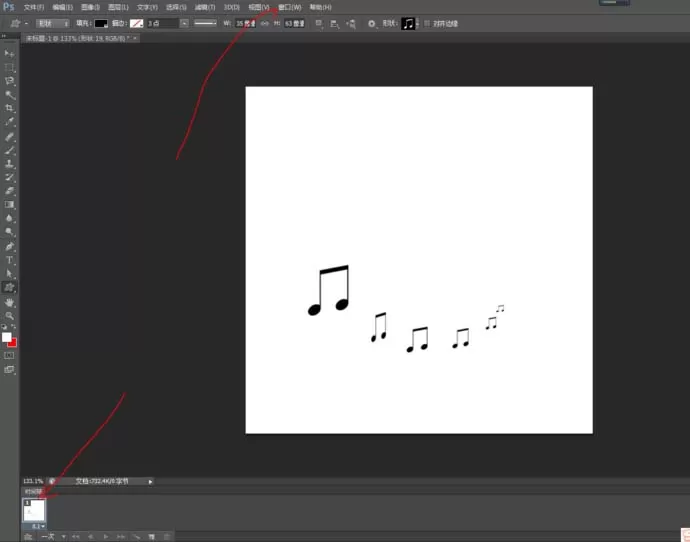Open path arrangement options
Screen dimensions: 690x542
[351, 24]
